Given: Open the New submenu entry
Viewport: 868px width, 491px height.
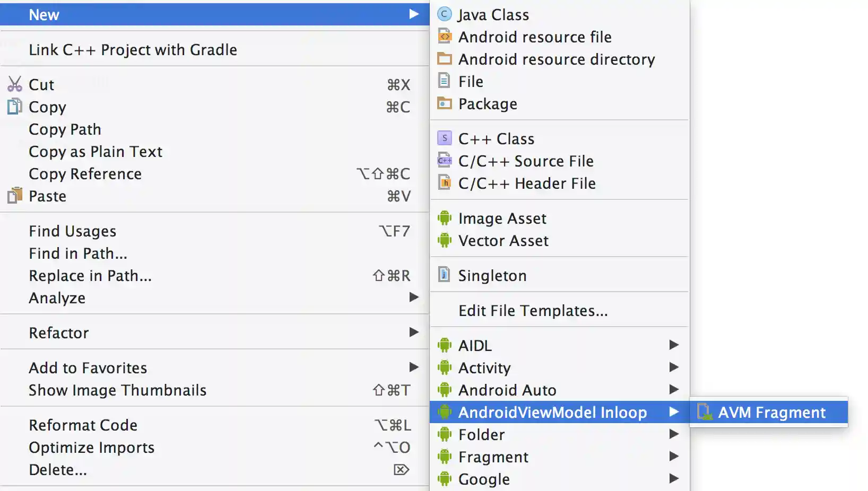Looking at the screenshot, I should (44, 14).
